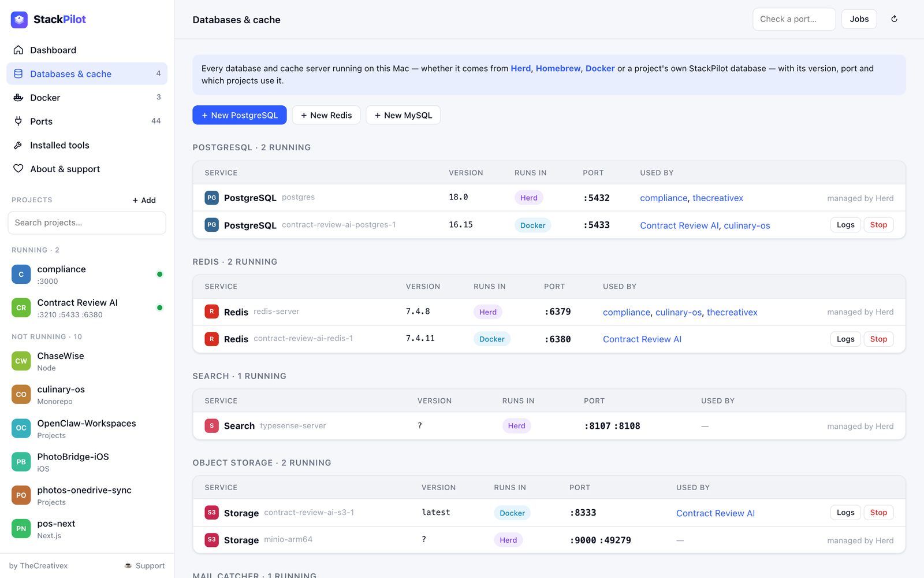Click PG icon of postgres service
Image resolution: width=924 pixels, height=578 pixels.
pyautogui.click(x=212, y=198)
